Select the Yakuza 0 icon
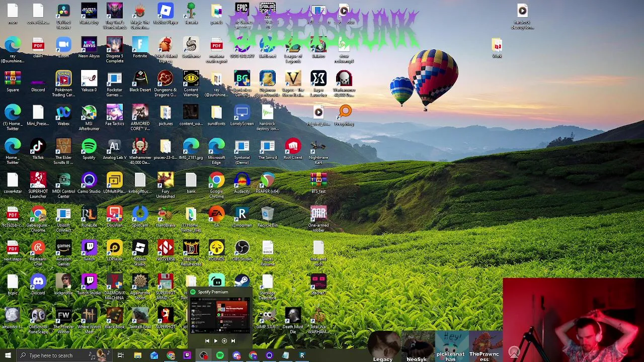The height and width of the screenshot is (362, 644). [89, 82]
